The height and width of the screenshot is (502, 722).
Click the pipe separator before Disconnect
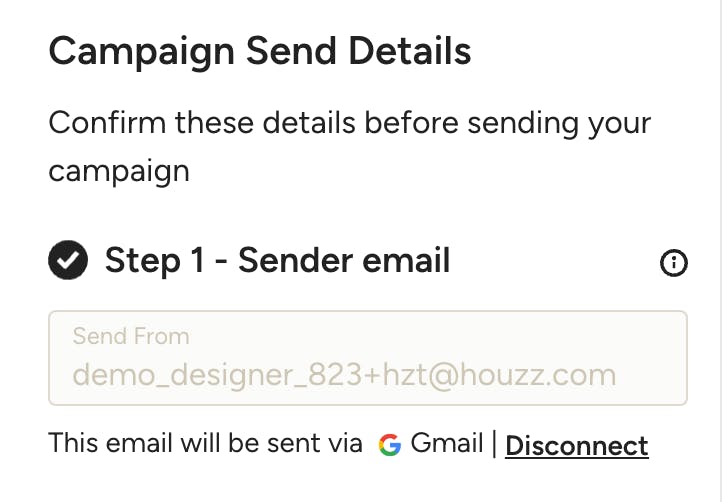pos(494,444)
